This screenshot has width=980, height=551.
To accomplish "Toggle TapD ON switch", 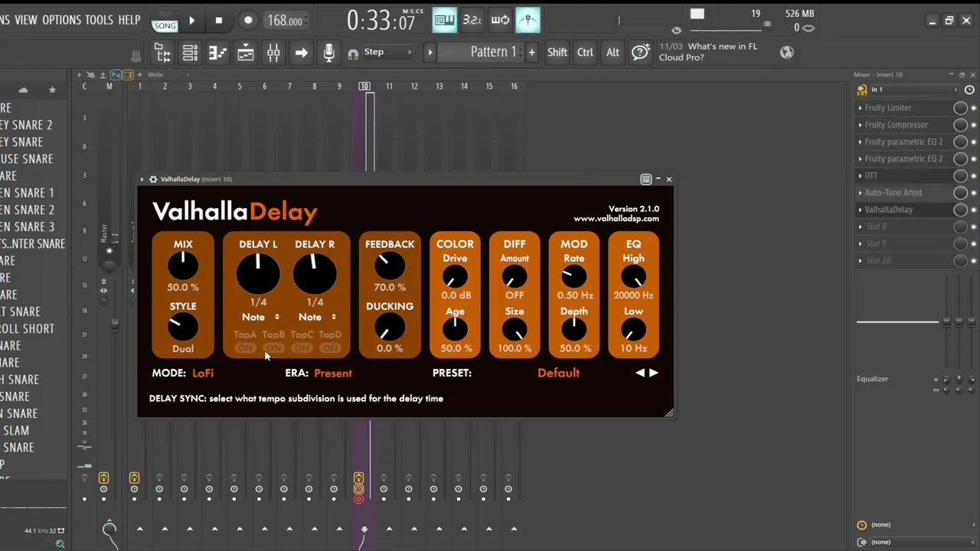I will (x=330, y=349).
